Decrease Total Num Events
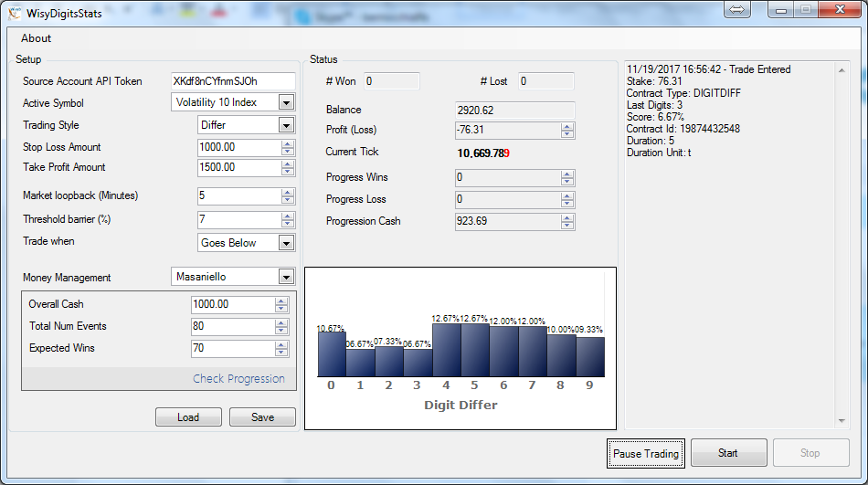 281,330
